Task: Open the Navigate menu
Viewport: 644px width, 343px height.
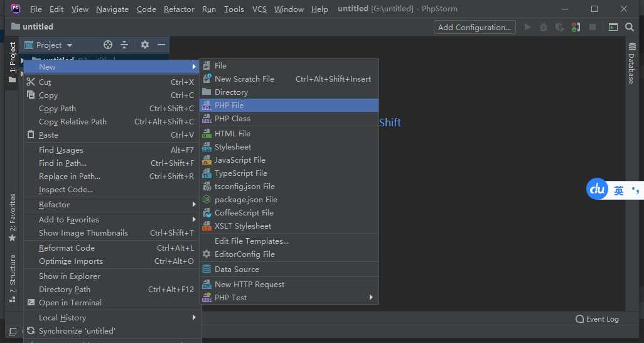Action: click(112, 9)
